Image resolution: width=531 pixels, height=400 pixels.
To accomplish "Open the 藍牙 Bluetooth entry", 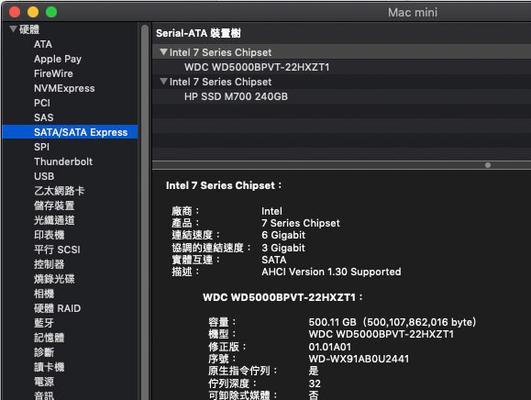I will pos(44,323).
